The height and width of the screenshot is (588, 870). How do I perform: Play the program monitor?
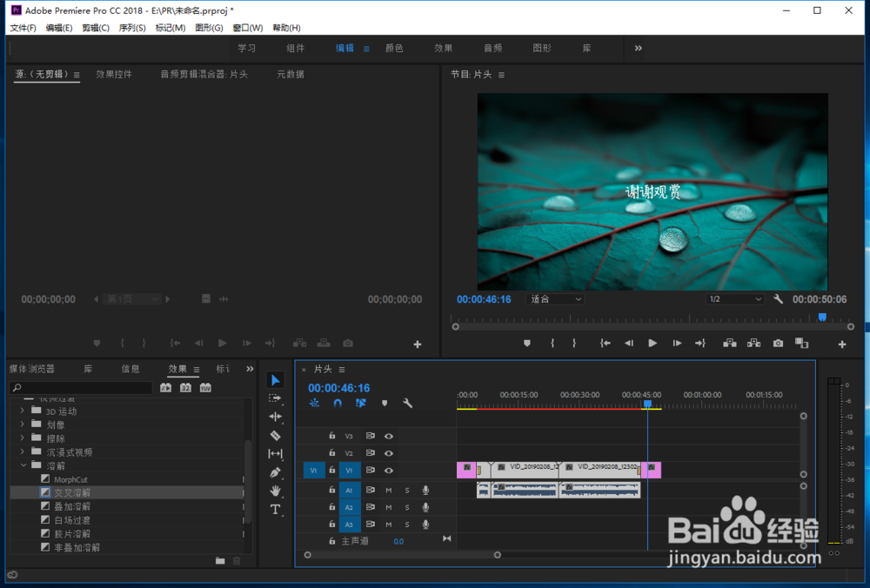pyautogui.click(x=652, y=344)
